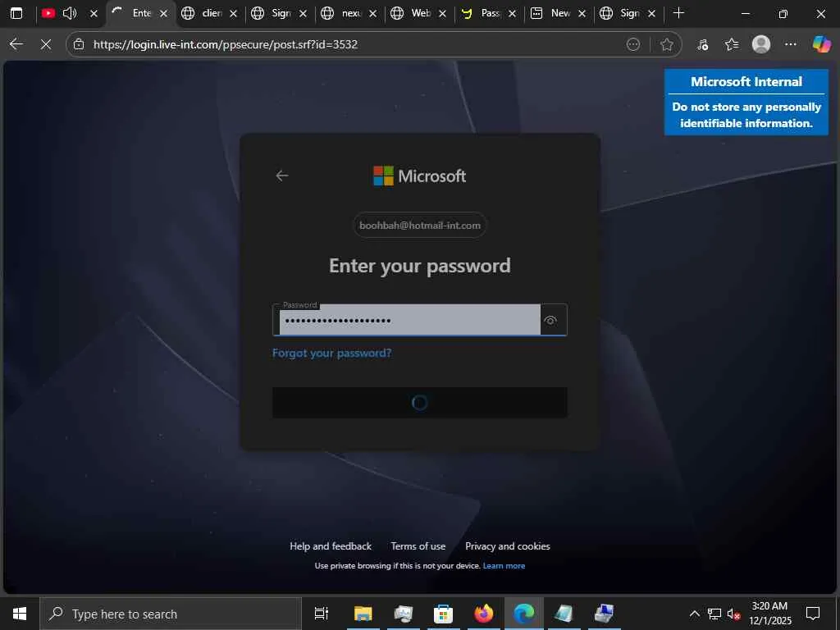Viewport: 840px width, 630px height.
Task: Click the address bar URL
Action: tap(226, 44)
